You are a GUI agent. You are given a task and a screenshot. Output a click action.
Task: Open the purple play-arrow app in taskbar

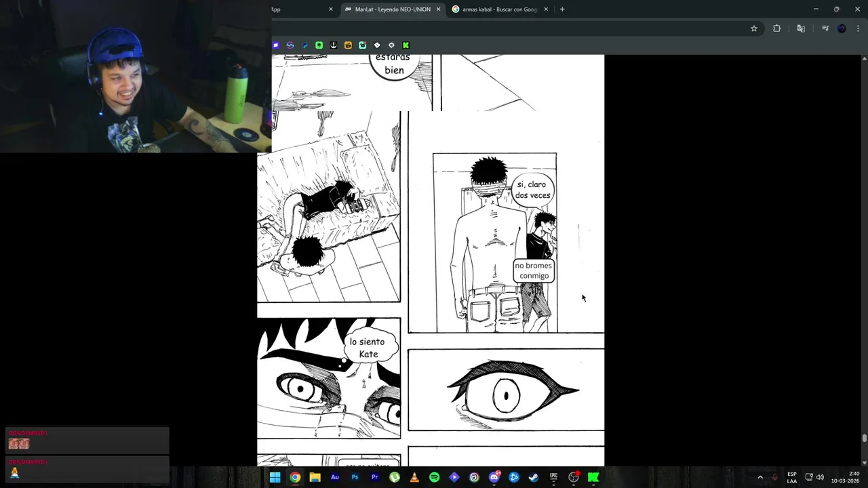(x=454, y=477)
